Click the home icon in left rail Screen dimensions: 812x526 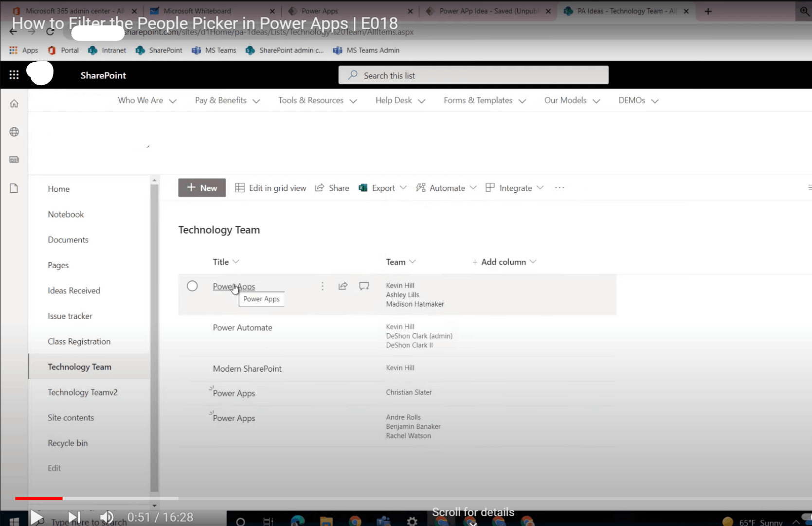point(14,104)
